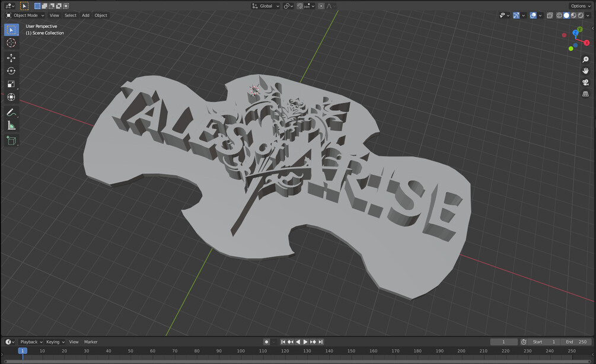Image resolution: width=596 pixels, height=364 pixels.
Task: Open the timeline View menu
Action: tap(74, 342)
